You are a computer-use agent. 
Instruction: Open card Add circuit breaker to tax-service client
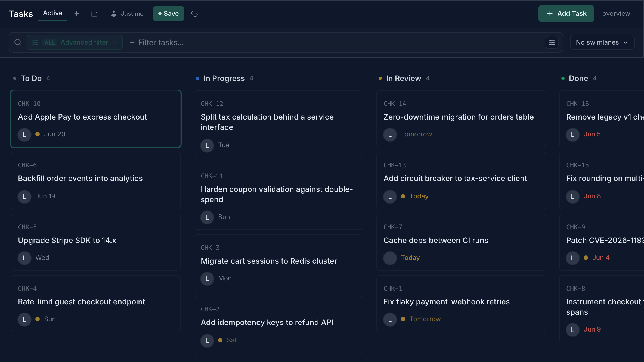pos(461,181)
